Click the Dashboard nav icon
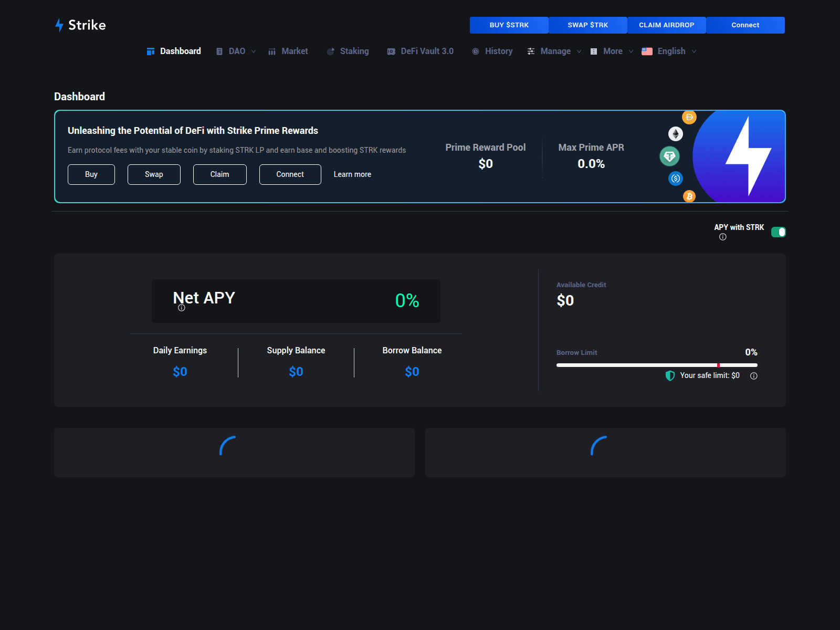Image resolution: width=840 pixels, height=630 pixels. click(151, 51)
